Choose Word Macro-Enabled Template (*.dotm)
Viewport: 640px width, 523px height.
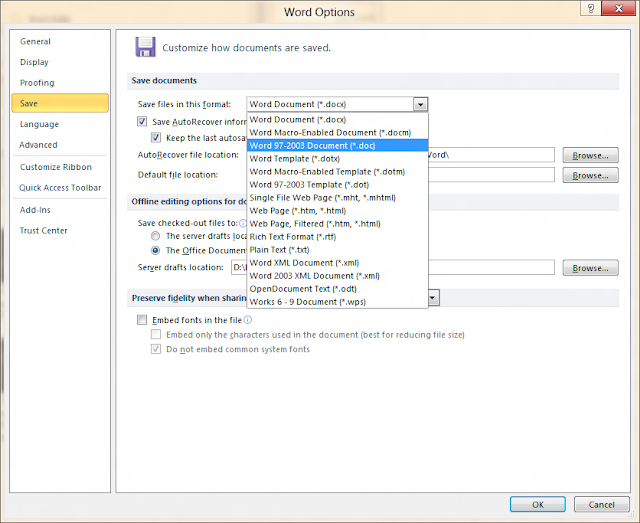338,172
